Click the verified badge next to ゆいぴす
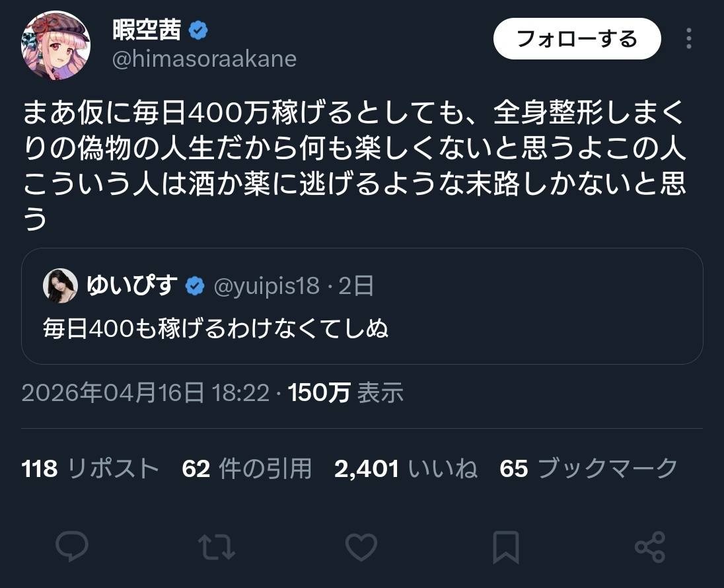 pos(194,286)
